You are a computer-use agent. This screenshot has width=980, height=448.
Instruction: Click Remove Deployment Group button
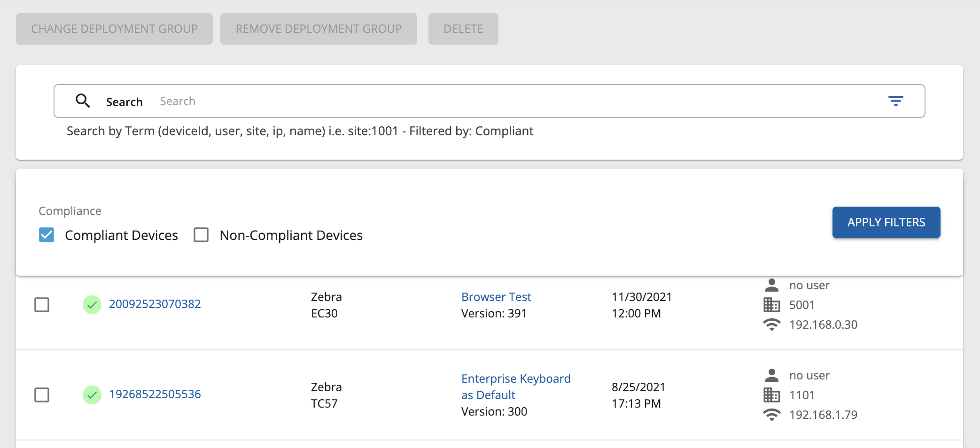pos(319,29)
